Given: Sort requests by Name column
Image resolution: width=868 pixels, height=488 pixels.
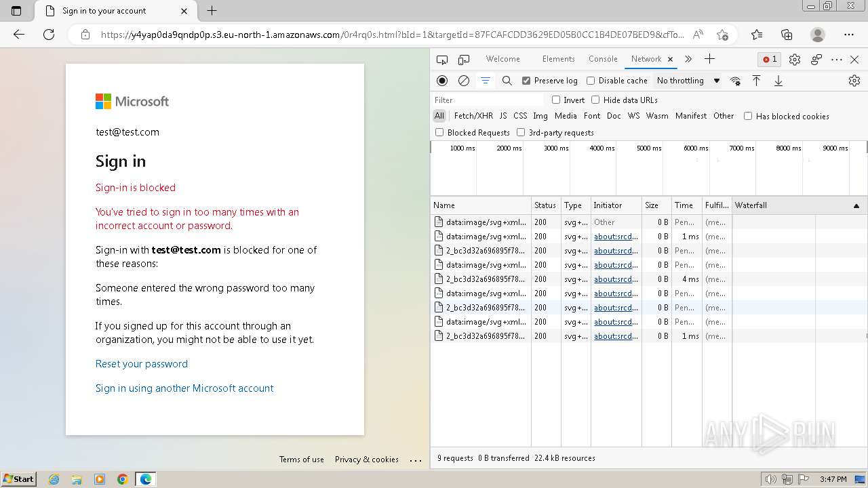Looking at the screenshot, I should click(x=481, y=205).
